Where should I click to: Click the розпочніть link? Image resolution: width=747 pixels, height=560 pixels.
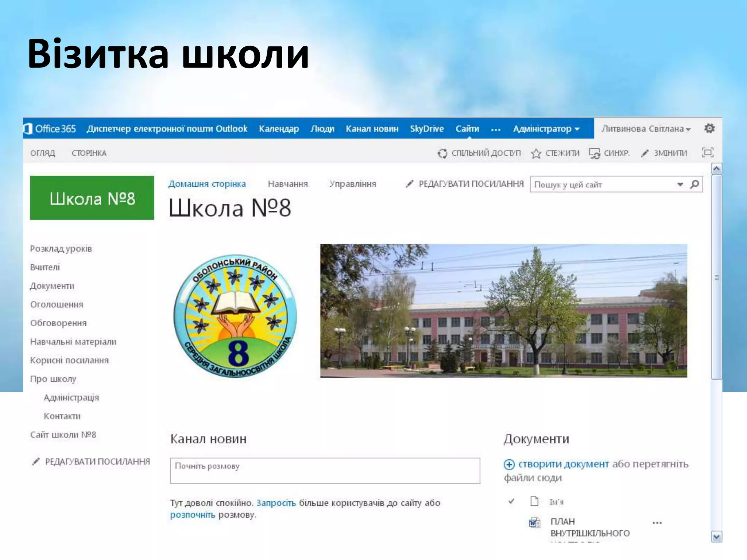(x=193, y=515)
